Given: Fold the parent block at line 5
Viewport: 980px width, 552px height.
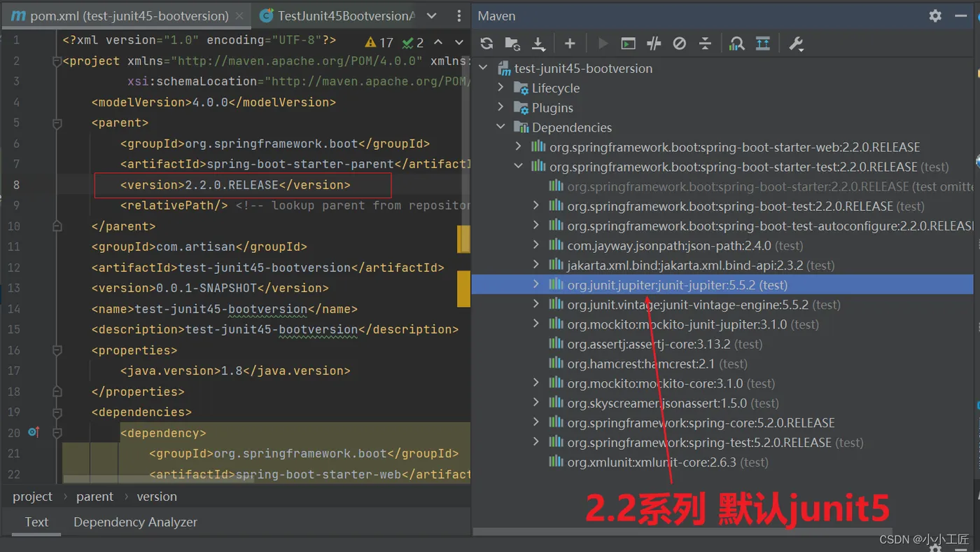Looking at the screenshot, I should coord(57,123).
